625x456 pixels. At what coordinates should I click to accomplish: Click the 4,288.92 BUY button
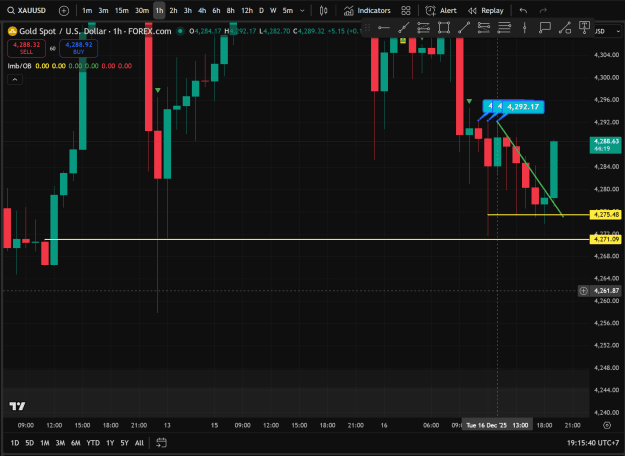coord(79,48)
